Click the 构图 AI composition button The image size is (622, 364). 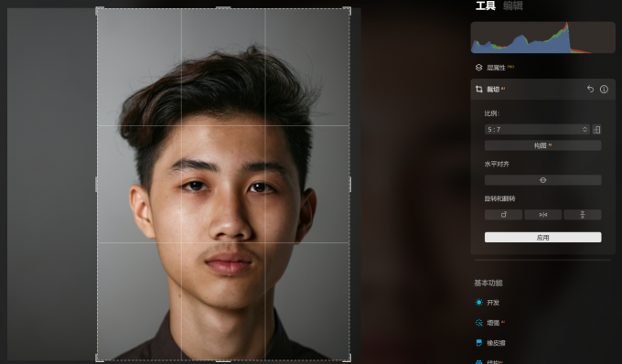point(542,145)
